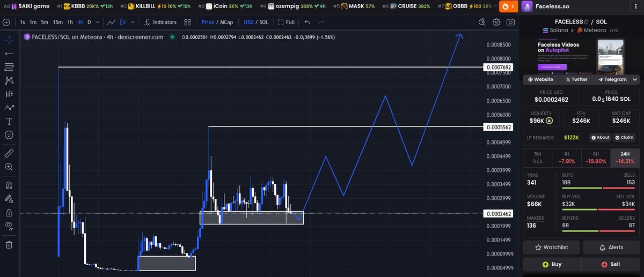Switch chart to MCap view
The height and width of the screenshot is (277, 644).
(226, 22)
